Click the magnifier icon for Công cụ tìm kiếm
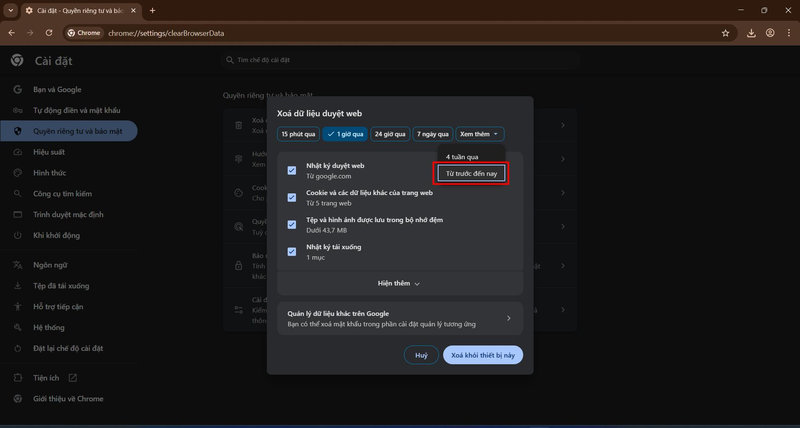The width and height of the screenshot is (800, 428). [17, 194]
